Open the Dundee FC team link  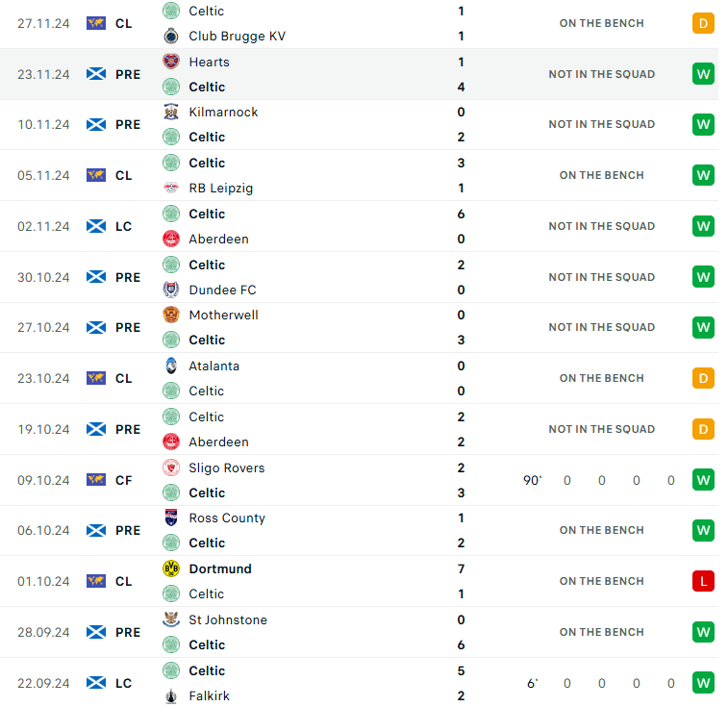[x=222, y=290]
